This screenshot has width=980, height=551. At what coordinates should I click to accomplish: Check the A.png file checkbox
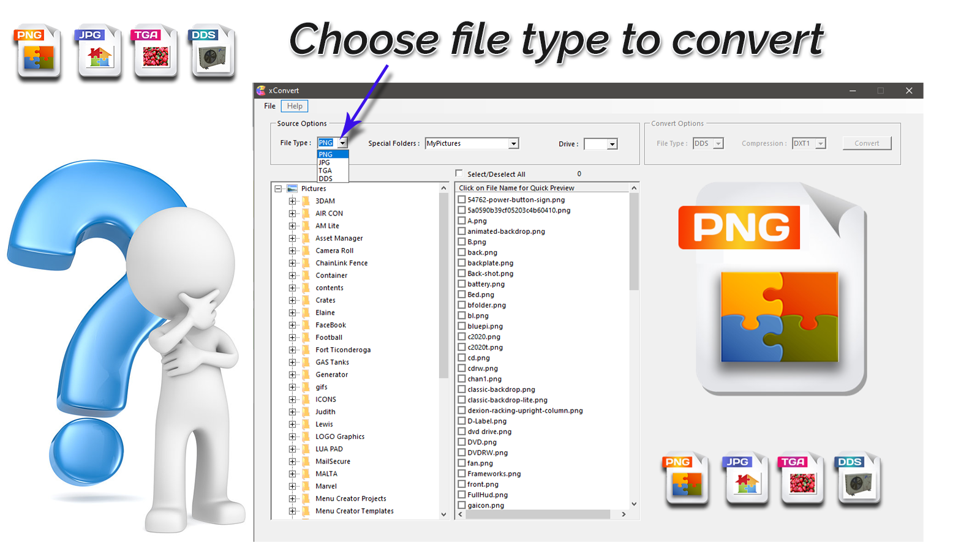coord(462,220)
